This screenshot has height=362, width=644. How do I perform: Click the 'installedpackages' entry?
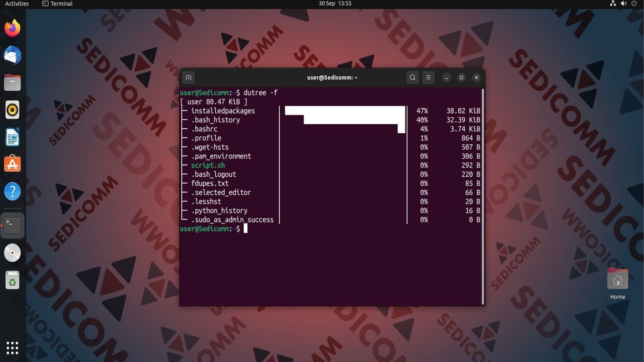click(x=223, y=111)
